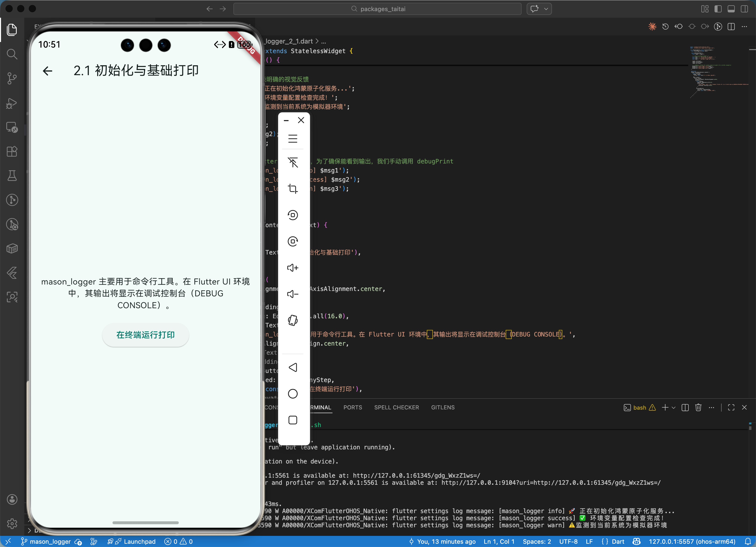The width and height of the screenshot is (756, 547).
Task: Open the Search view in activity bar
Action: (x=12, y=54)
